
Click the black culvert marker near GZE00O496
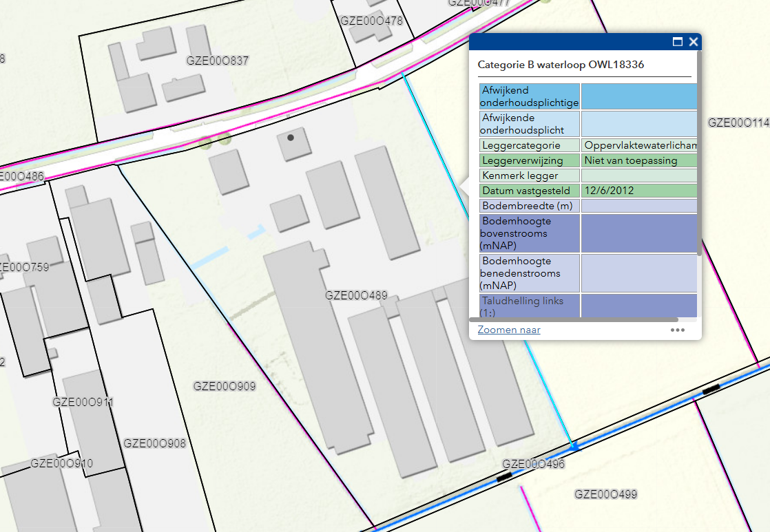click(x=504, y=476)
